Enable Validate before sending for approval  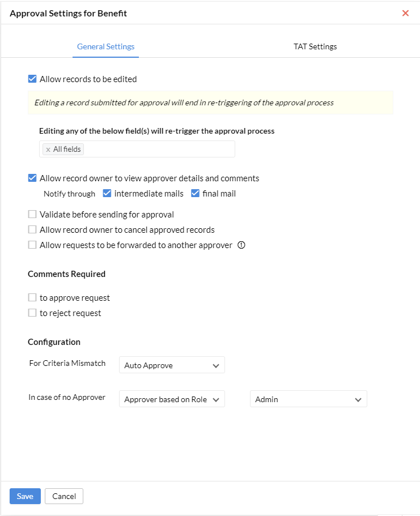(32, 215)
